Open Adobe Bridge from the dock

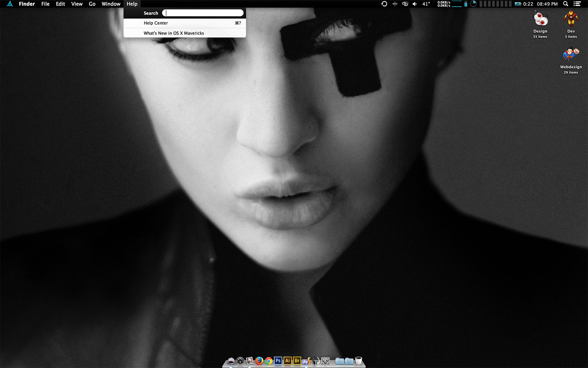coord(297,361)
